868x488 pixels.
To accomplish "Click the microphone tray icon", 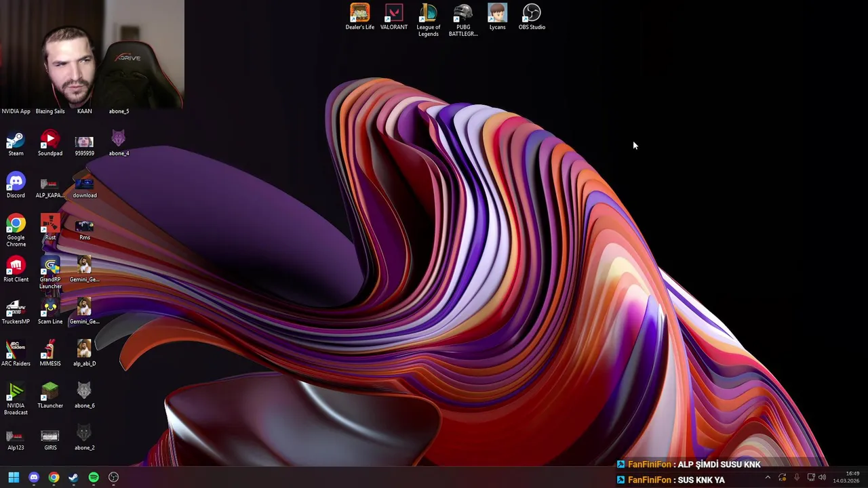I will tap(796, 477).
